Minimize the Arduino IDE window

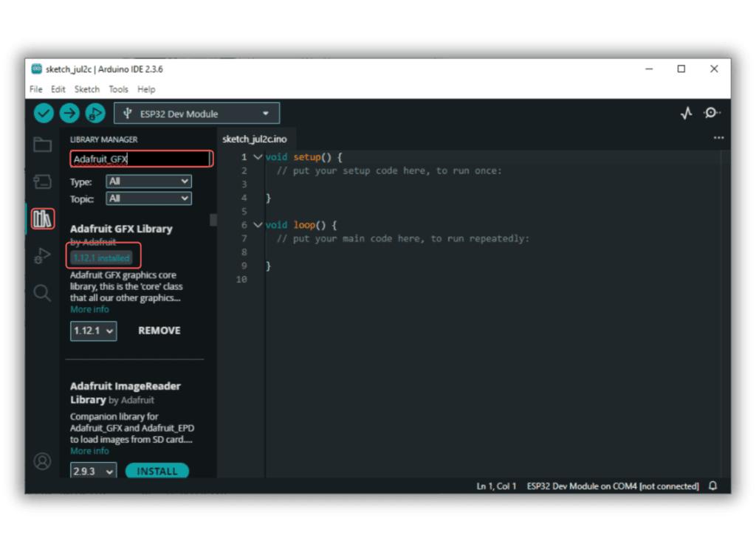pos(649,69)
